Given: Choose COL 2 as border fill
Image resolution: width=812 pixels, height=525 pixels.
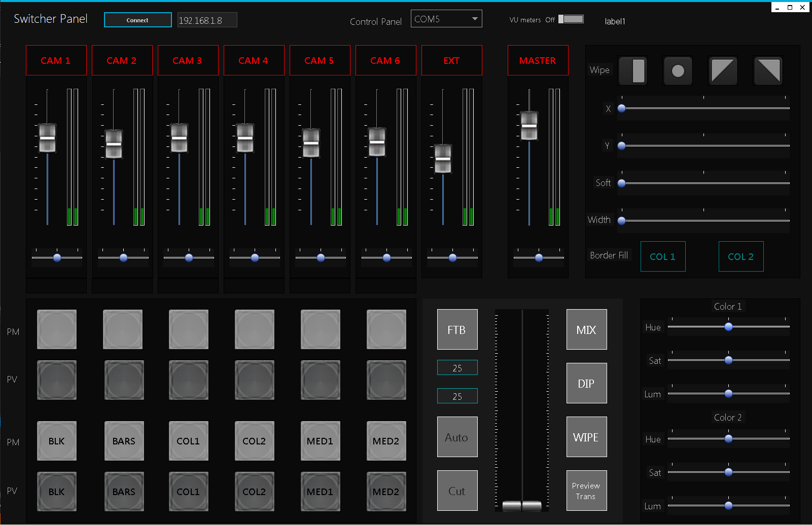Looking at the screenshot, I should pos(741,256).
